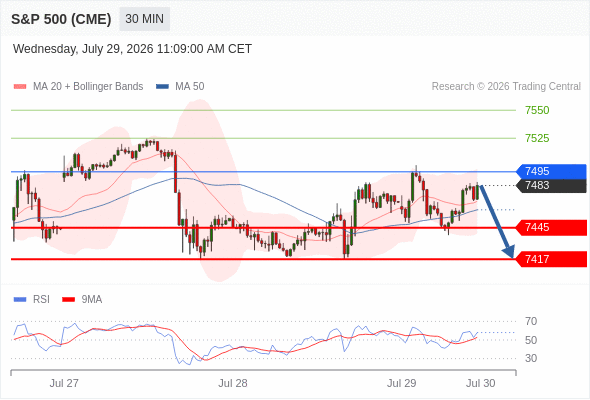The width and height of the screenshot is (590, 400).
Task: Click the Jul 29 date axis label
Action: coord(401,383)
